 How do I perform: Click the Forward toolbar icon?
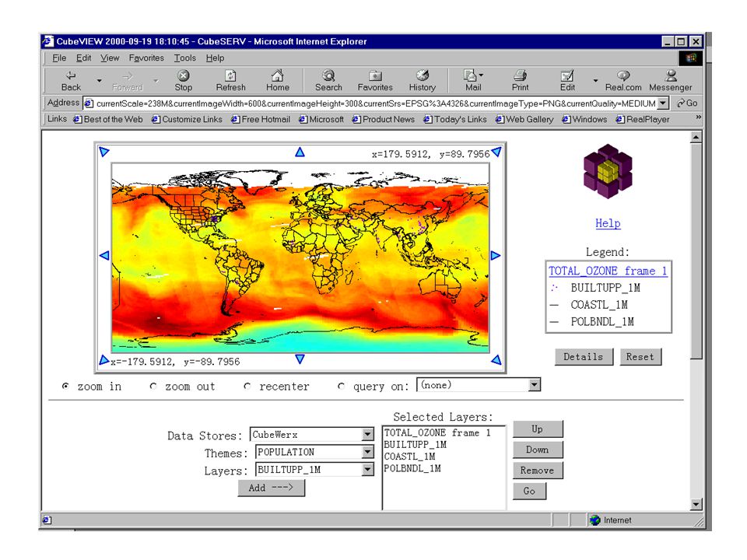[127, 80]
